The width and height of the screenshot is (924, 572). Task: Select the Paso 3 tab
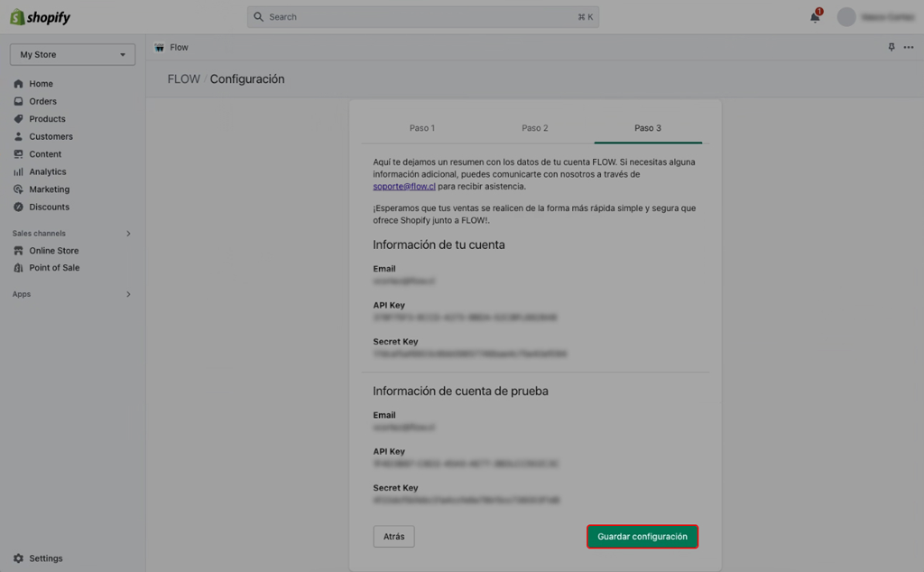(x=648, y=128)
